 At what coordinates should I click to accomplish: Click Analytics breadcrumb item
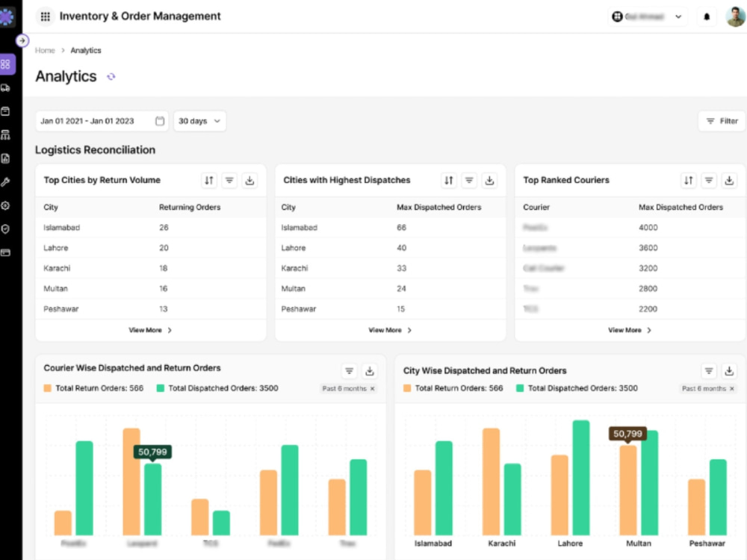tap(86, 51)
